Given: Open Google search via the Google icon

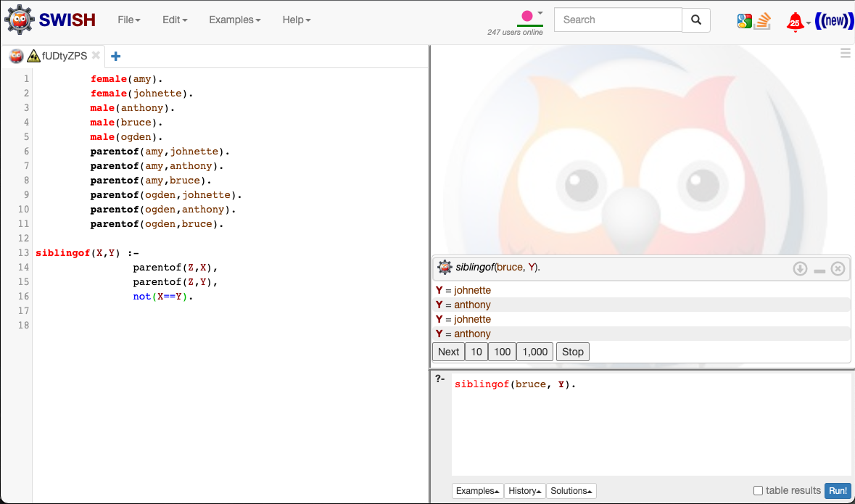Looking at the screenshot, I should [x=744, y=20].
